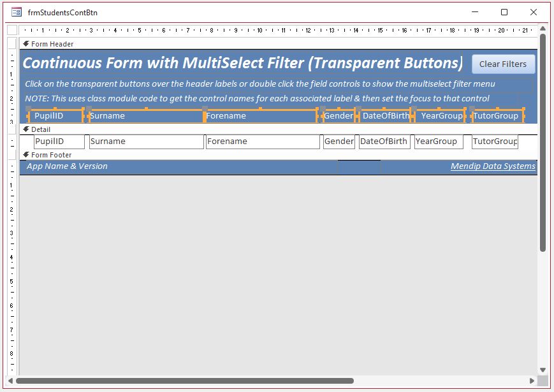The image size is (554, 392).
Task: Click the Gender text box in Detail
Action: (339, 142)
